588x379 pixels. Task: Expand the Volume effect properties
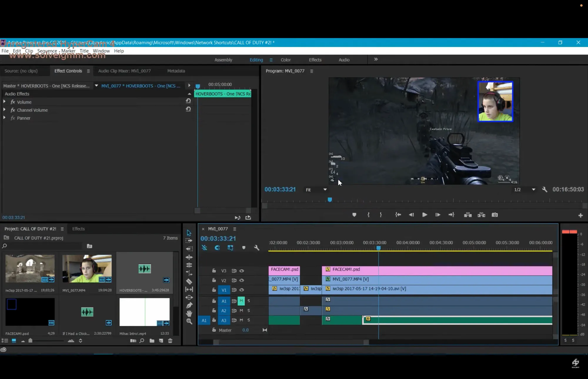pos(4,101)
